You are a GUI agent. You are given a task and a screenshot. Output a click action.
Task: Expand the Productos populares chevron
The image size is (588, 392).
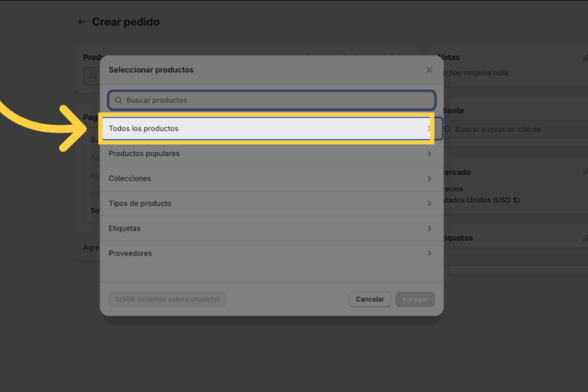coord(429,153)
